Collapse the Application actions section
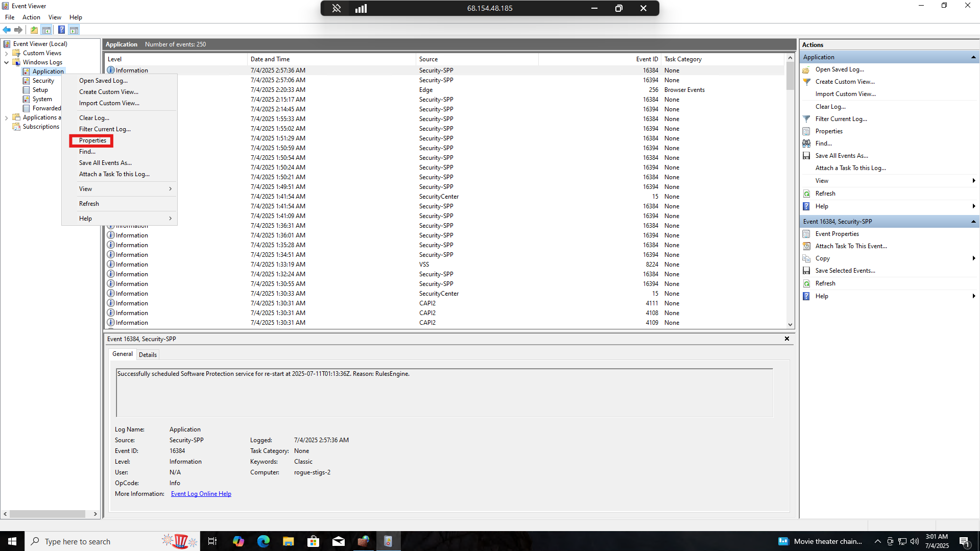Screen dimensions: 980x551 [973, 57]
